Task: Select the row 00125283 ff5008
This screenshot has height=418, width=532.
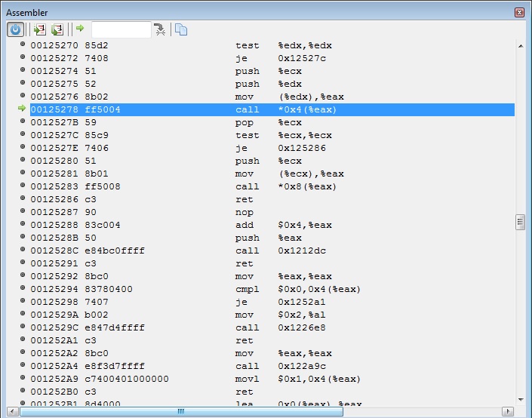Action: (x=272, y=186)
